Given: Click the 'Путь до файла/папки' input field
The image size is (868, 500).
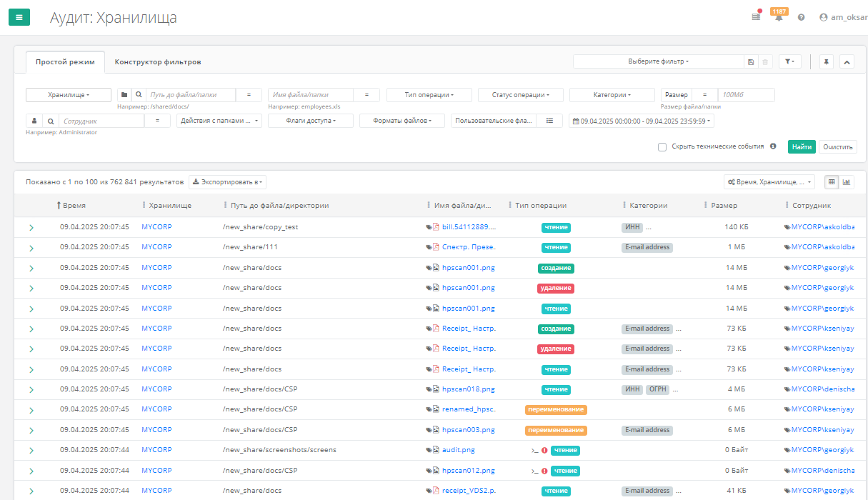Looking at the screenshot, I should coord(191,95).
